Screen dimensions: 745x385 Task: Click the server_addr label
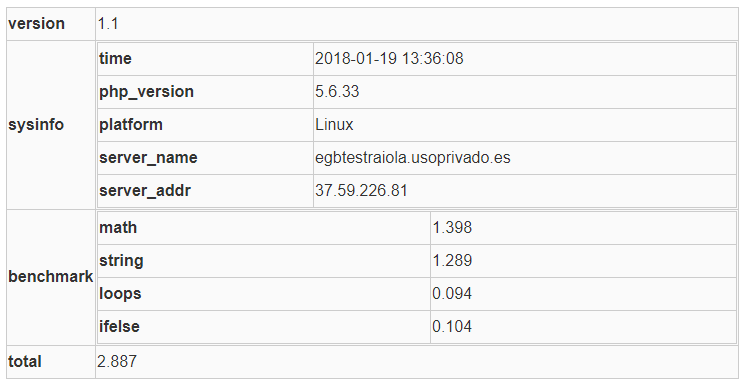pyautogui.click(x=145, y=191)
